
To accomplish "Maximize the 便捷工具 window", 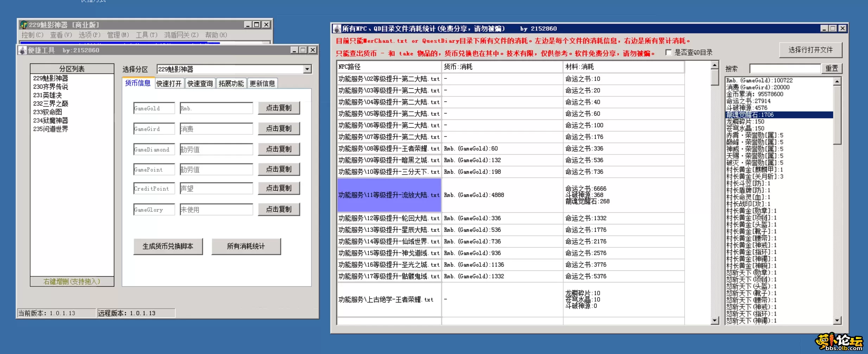I will (x=303, y=50).
